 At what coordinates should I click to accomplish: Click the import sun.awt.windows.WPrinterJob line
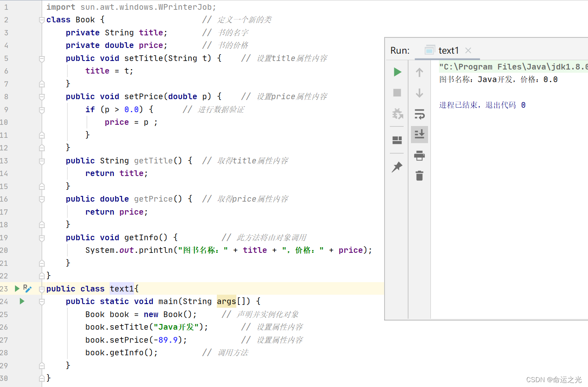pyautogui.click(x=131, y=7)
